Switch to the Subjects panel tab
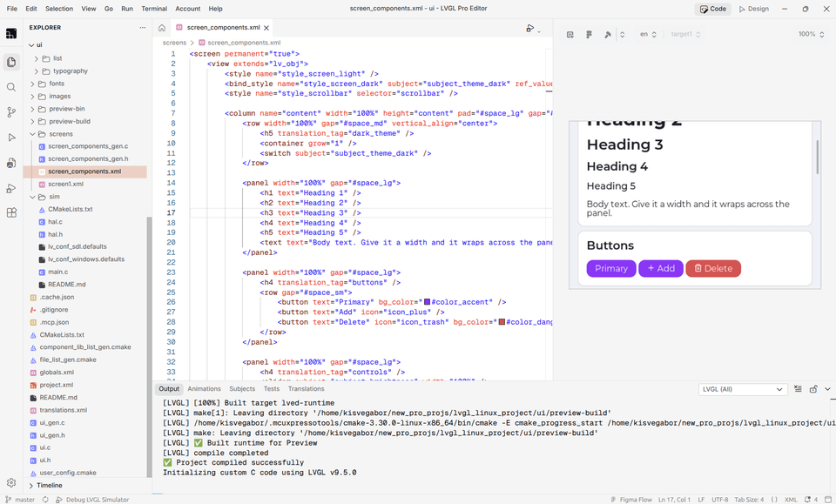This screenshot has width=836, height=504. (242, 389)
